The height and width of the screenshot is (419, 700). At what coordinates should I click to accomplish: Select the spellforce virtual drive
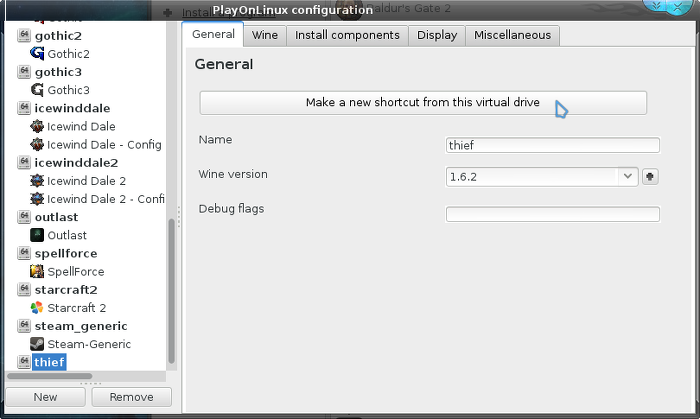[x=66, y=253]
